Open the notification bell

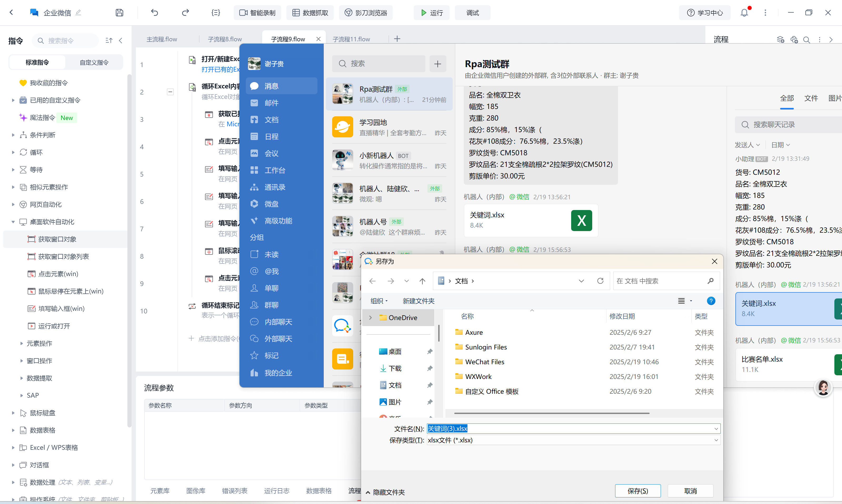tap(744, 13)
